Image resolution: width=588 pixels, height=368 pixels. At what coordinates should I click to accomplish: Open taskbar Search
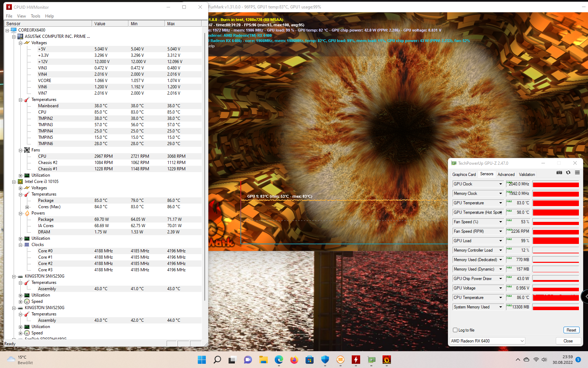point(217,360)
